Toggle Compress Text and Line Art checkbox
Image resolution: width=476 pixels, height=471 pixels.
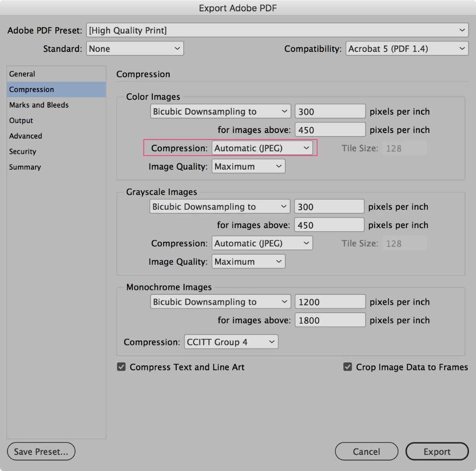pyautogui.click(x=121, y=367)
